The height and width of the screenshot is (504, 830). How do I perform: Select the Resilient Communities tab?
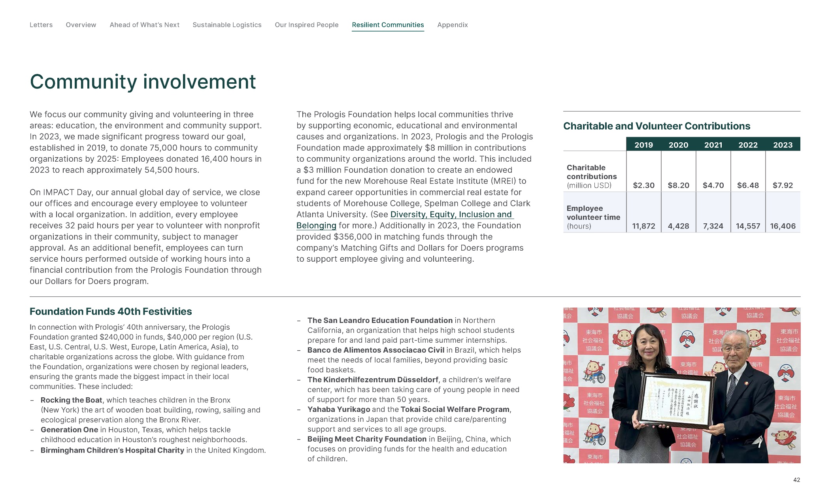pyautogui.click(x=388, y=25)
